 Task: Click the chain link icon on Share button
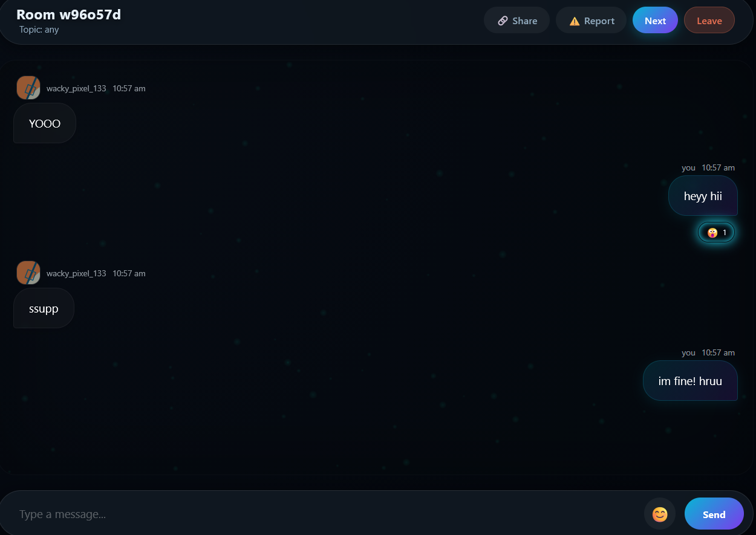tap(501, 20)
